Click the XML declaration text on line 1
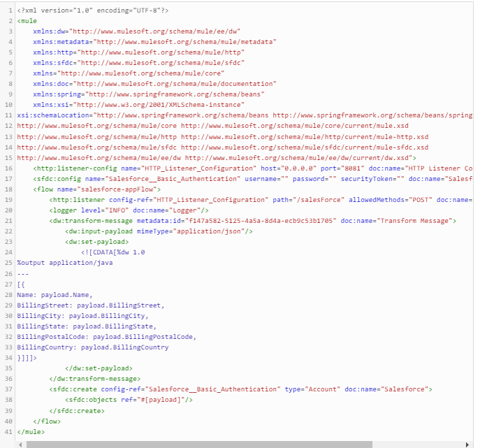Viewport: 480px width, 448px height. [93, 10]
